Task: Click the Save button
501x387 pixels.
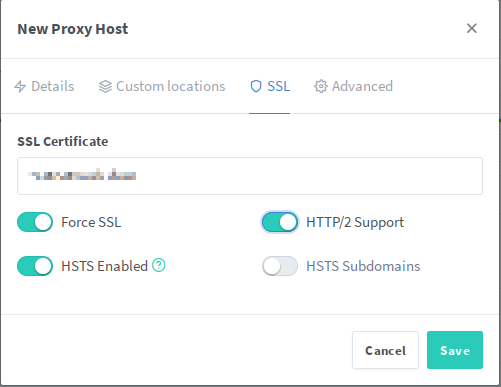Action: coord(455,350)
